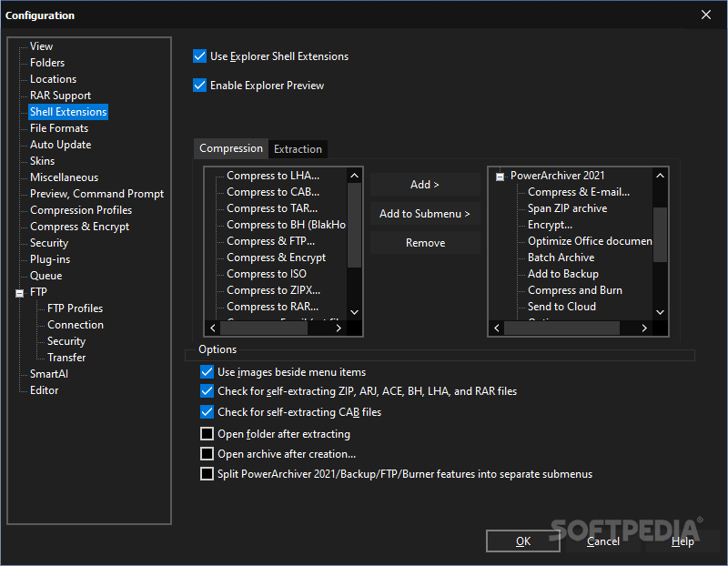The width and height of the screenshot is (728, 566).
Task: Close the Configuration dialog
Action: tap(706, 15)
